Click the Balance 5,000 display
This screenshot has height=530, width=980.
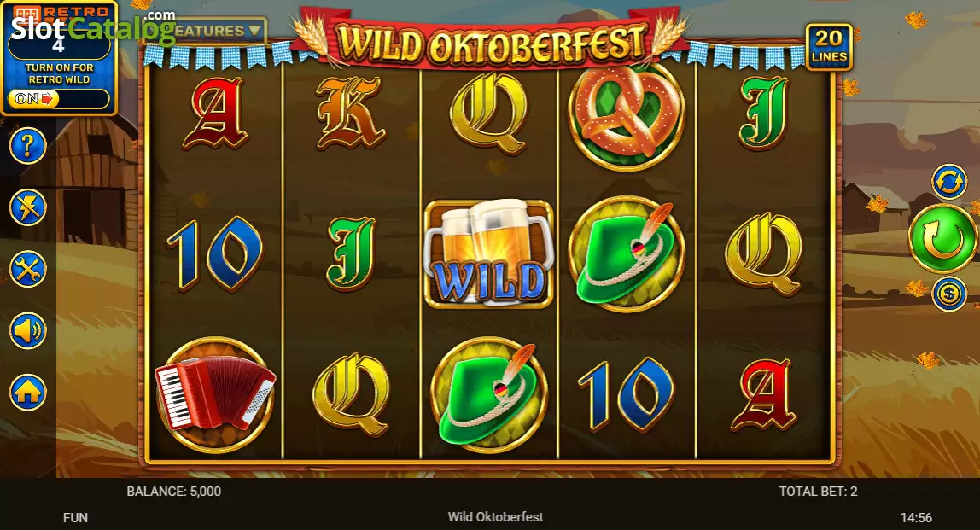coord(174,492)
